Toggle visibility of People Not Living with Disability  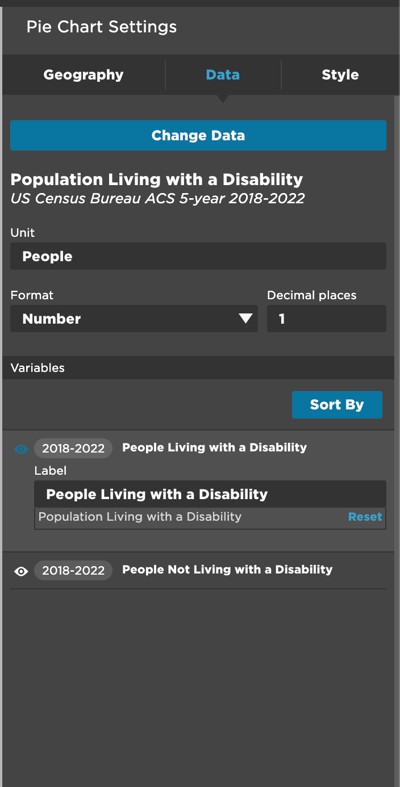[x=21, y=571]
